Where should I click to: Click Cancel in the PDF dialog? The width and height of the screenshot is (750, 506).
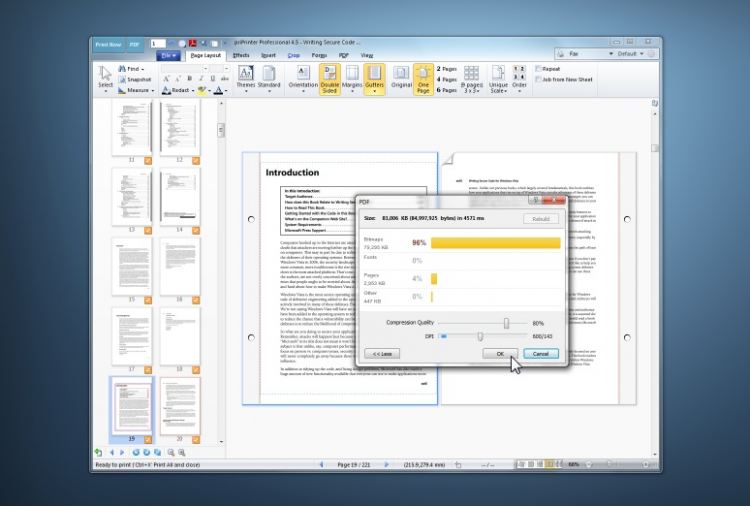[x=541, y=353]
